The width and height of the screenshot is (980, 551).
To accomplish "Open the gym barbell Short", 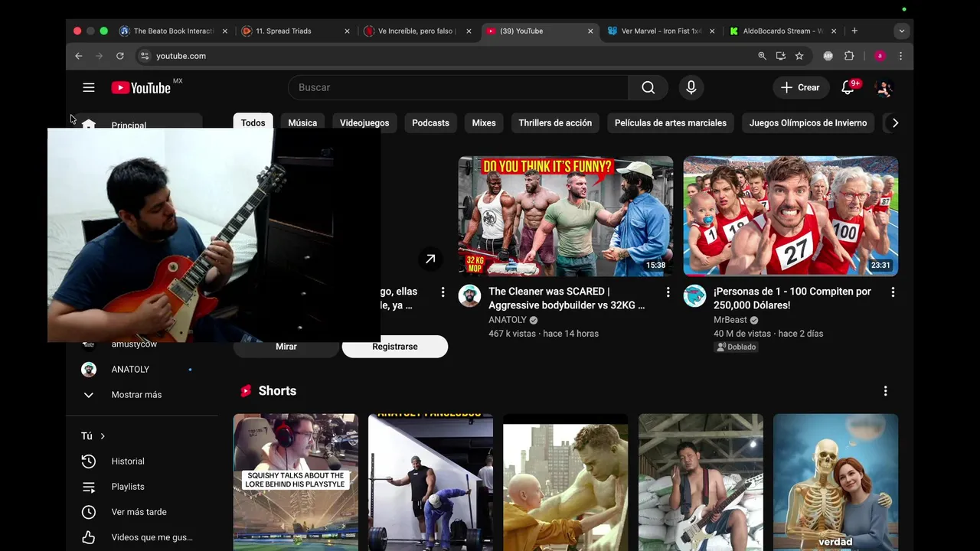I will point(430,482).
